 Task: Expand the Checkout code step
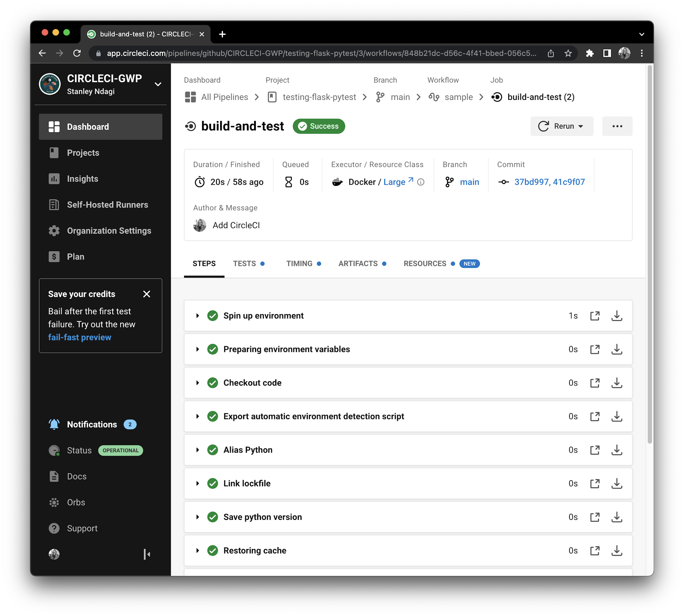pyautogui.click(x=198, y=382)
